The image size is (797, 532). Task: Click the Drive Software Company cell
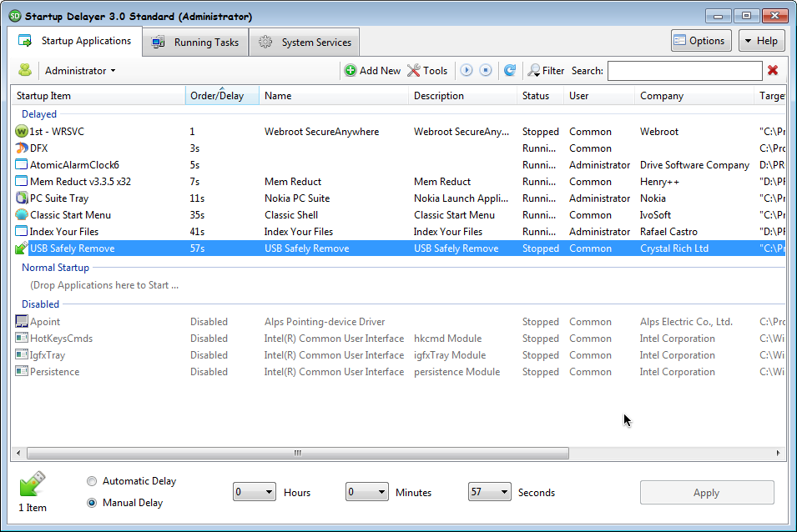coord(694,164)
